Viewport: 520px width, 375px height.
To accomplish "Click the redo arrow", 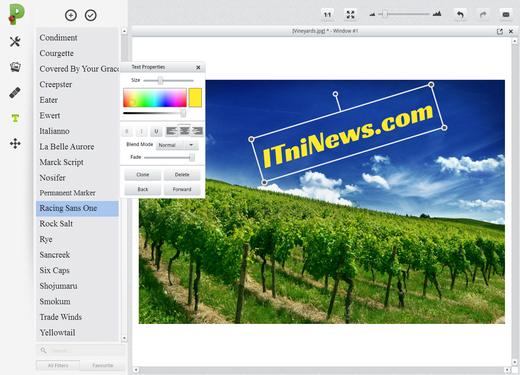I will coord(483,15).
